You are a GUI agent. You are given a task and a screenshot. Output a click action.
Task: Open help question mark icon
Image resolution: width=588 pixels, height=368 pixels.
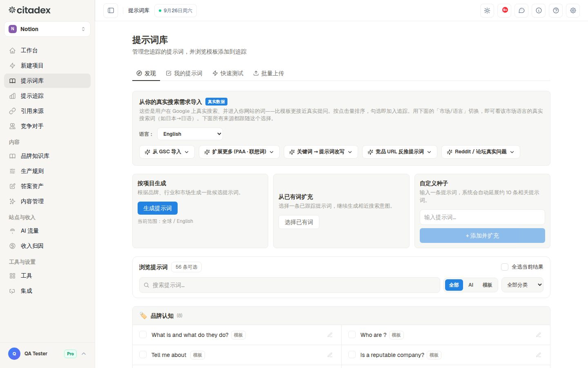[556, 11]
